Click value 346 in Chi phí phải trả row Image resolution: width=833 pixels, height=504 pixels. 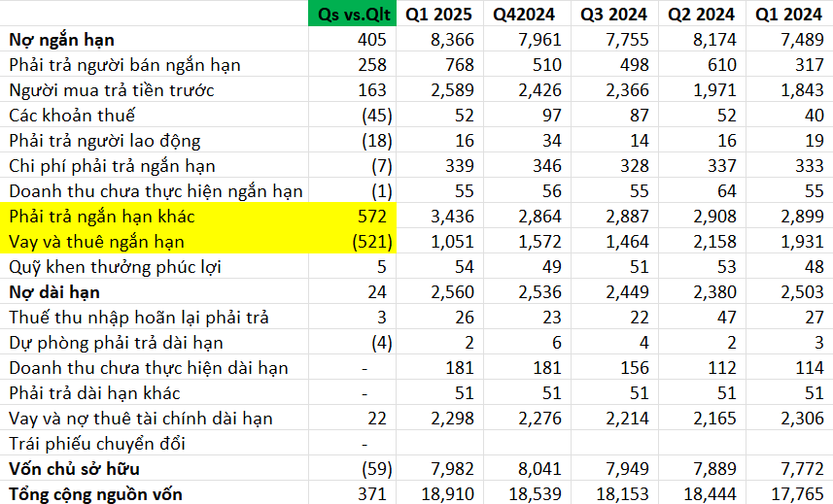tap(547, 166)
